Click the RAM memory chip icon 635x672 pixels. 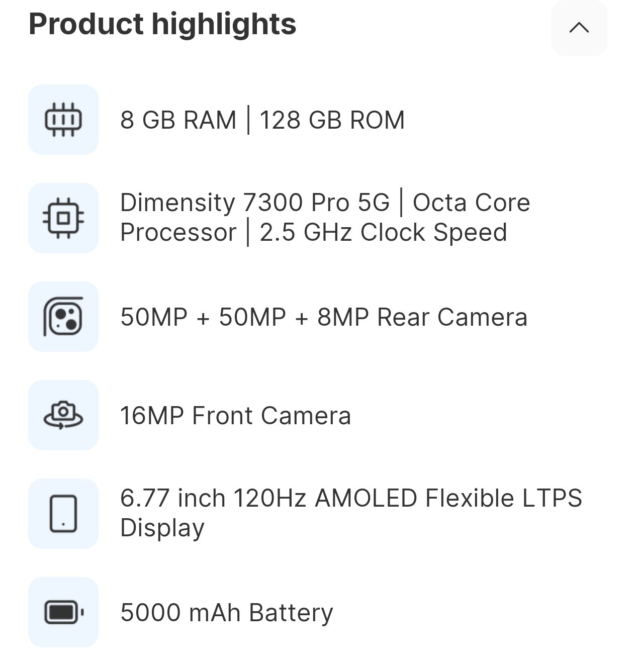click(x=63, y=120)
